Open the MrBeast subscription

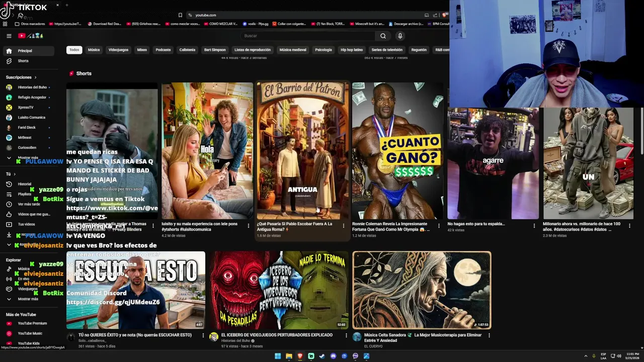tap(29, 138)
